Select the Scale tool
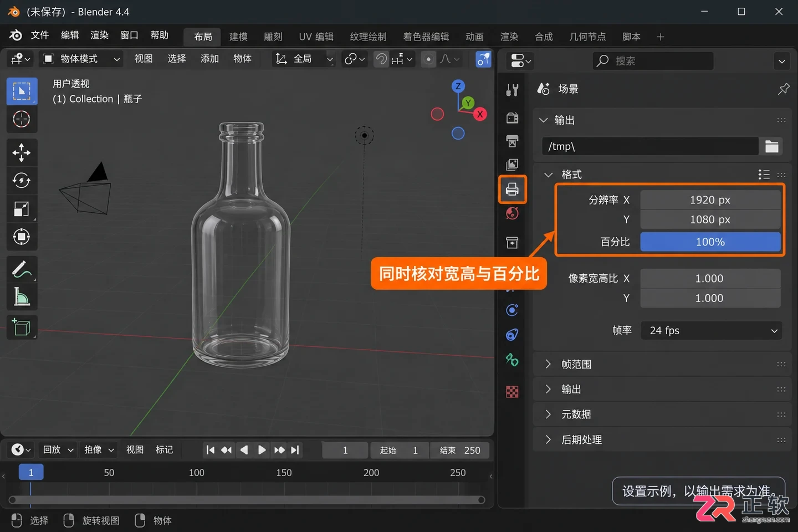 point(22,209)
